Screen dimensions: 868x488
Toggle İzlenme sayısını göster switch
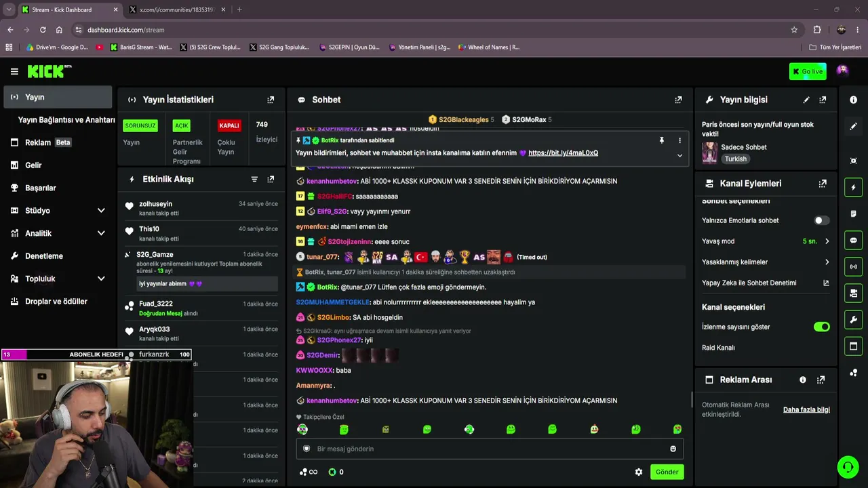[821, 327]
